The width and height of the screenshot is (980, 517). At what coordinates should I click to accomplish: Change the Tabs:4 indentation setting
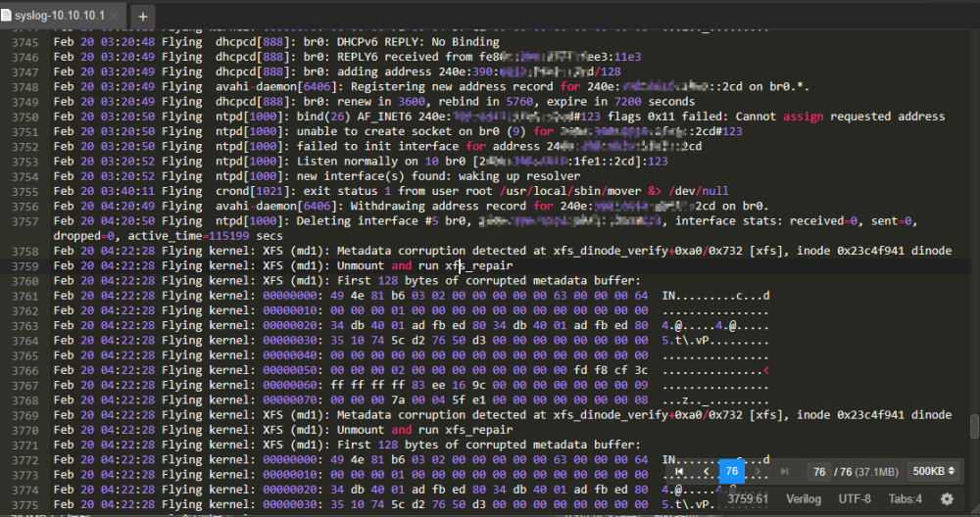coord(905,499)
